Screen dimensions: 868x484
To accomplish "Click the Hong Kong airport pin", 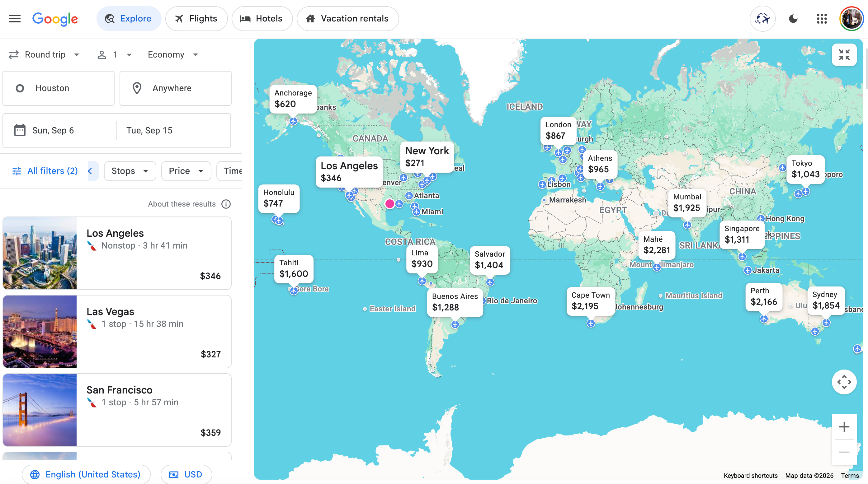I will coord(761,218).
